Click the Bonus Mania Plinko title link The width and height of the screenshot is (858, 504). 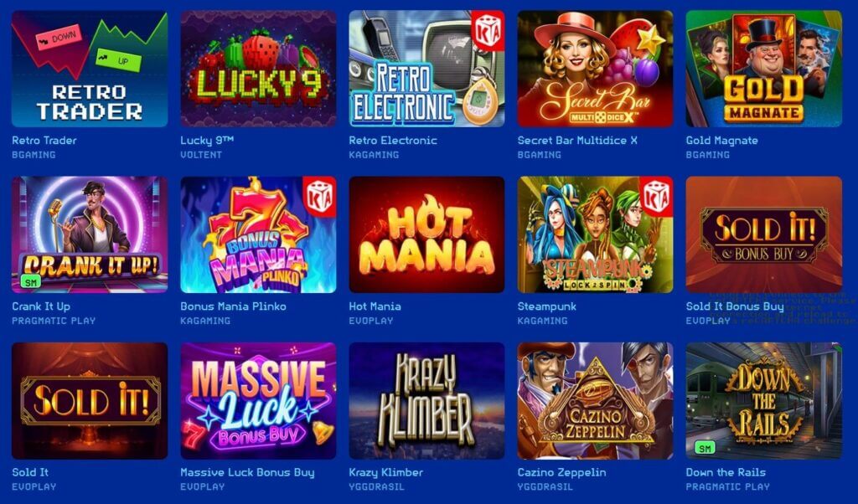(x=233, y=306)
